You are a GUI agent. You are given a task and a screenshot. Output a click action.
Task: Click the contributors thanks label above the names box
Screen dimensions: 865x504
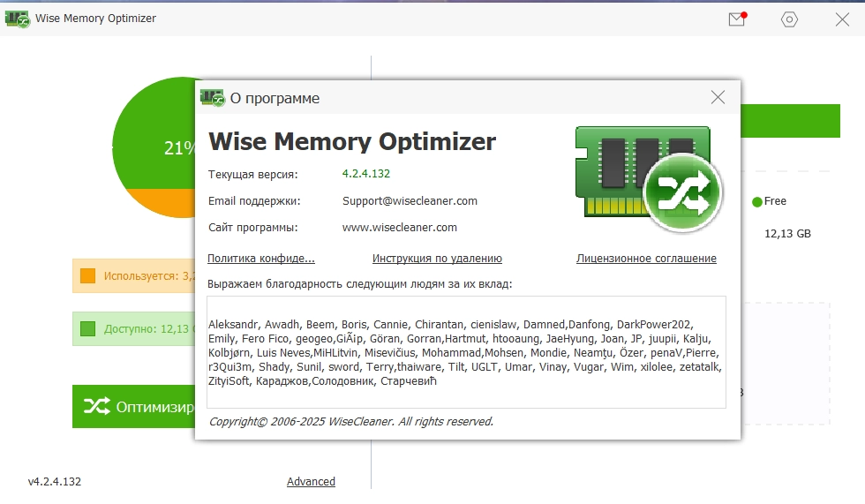[x=360, y=284]
